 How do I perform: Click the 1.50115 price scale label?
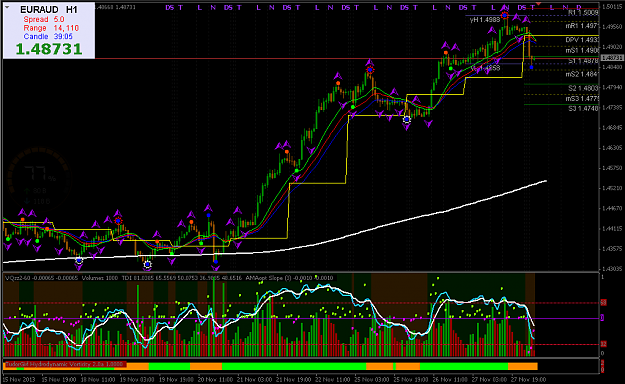[x=612, y=6]
